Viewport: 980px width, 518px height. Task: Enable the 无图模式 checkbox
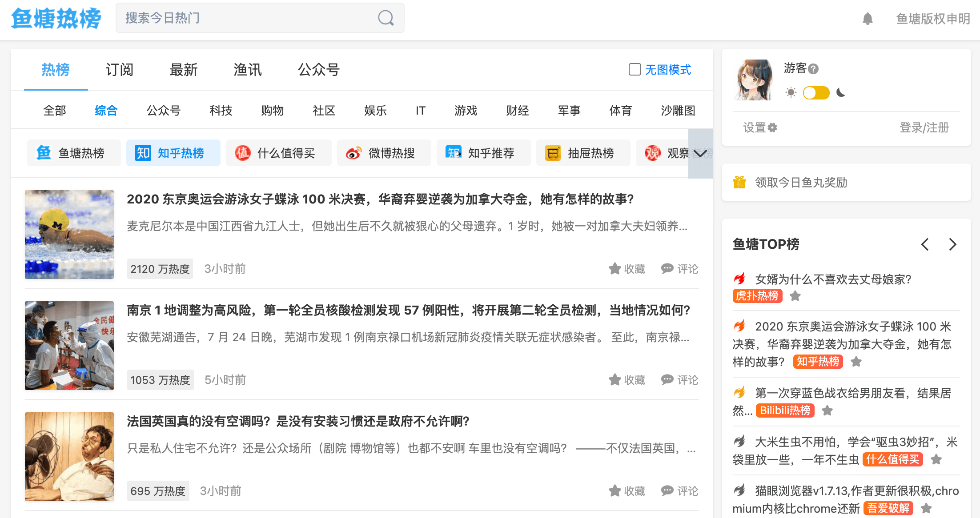tap(635, 69)
